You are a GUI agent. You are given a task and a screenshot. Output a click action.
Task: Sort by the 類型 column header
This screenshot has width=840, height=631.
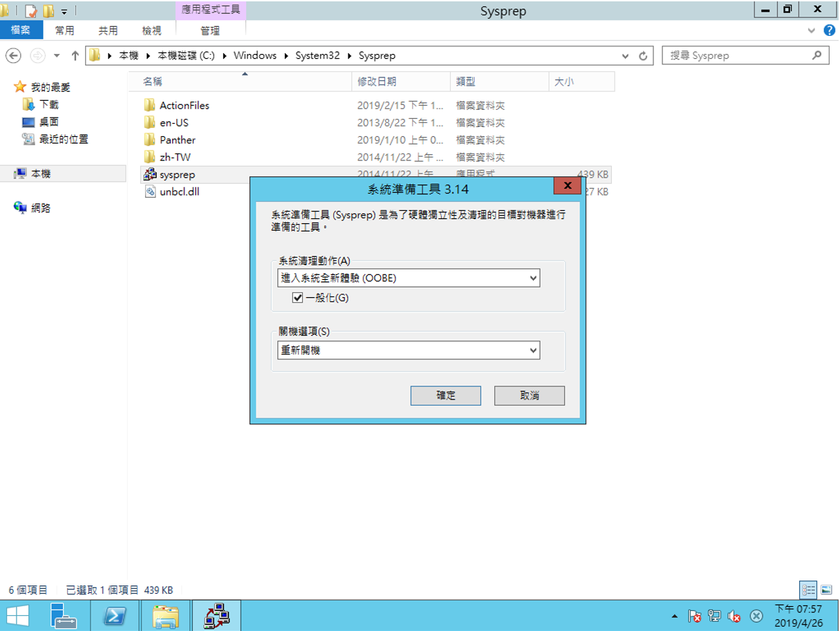pyautogui.click(x=500, y=82)
